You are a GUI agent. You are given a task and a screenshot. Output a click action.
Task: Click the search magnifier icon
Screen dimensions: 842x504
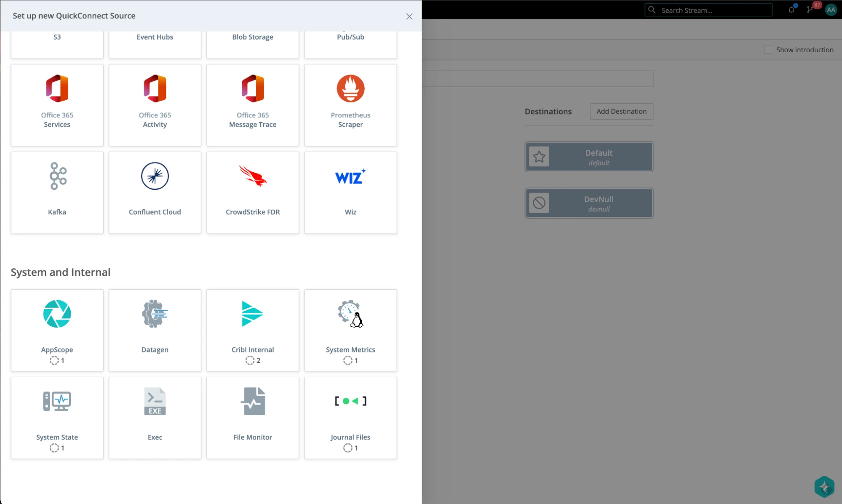click(x=652, y=10)
